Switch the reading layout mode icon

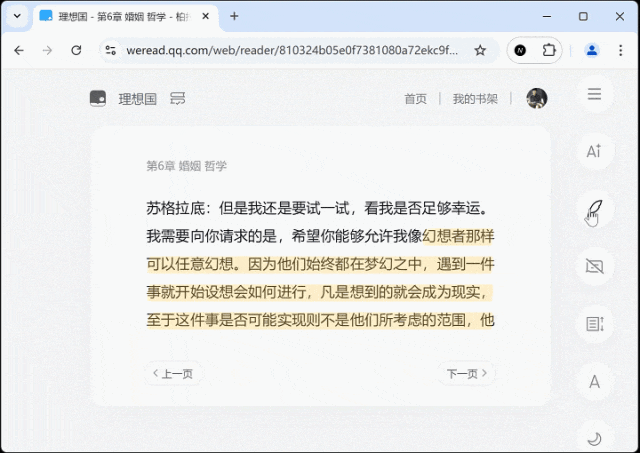[595, 324]
